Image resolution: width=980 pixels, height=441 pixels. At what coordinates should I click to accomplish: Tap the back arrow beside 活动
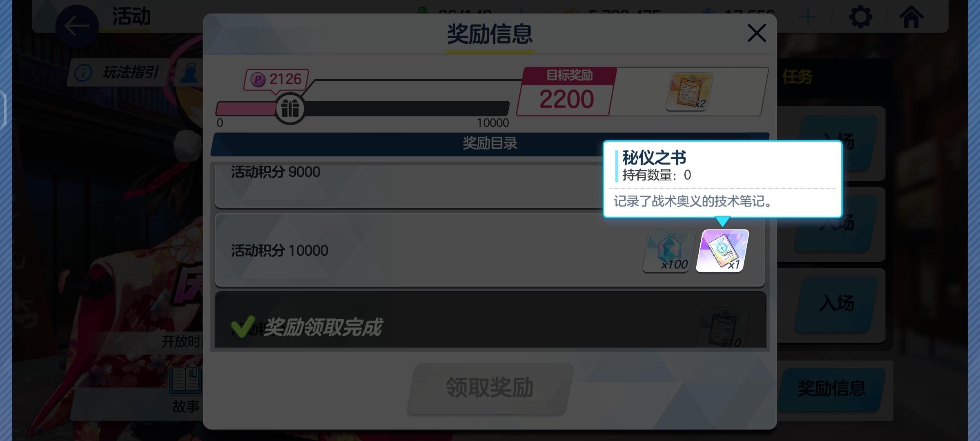(x=77, y=27)
